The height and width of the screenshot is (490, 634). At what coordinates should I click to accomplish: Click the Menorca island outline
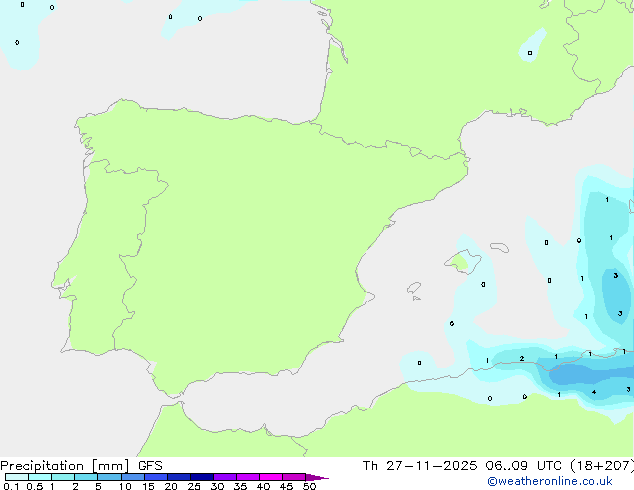[x=499, y=247]
